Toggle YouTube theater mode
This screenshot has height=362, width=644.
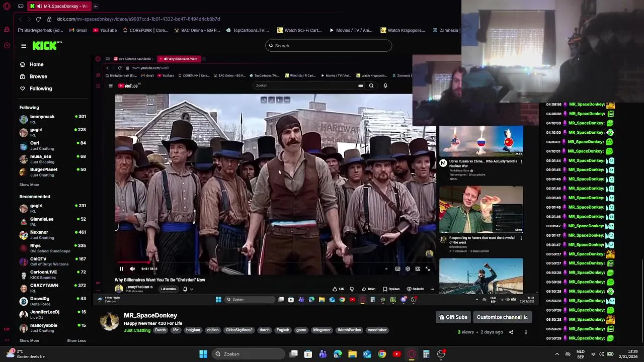coord(418,269)
